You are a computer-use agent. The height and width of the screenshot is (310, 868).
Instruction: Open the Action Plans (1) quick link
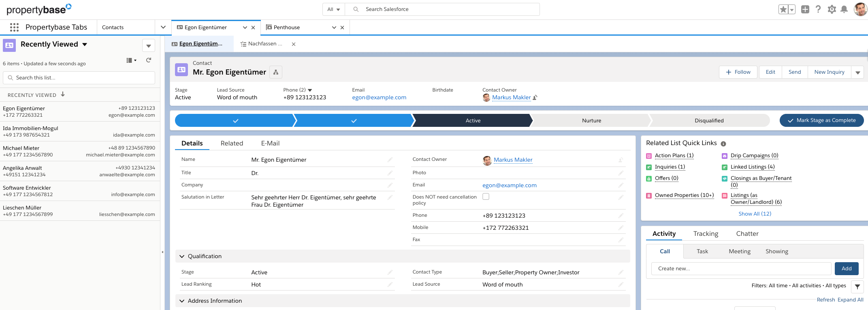click(674, 156)
